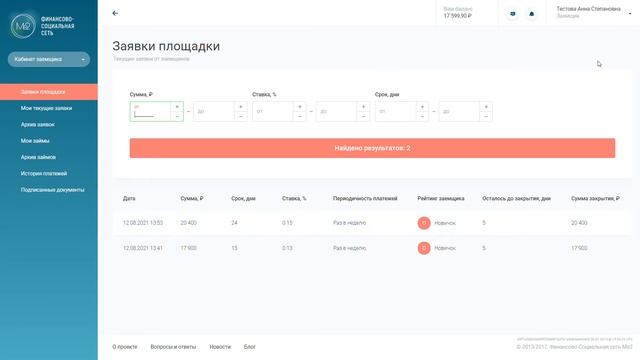
Task: Open the Кабинет заемщика dropdown
Action: (x=49, y=59)
